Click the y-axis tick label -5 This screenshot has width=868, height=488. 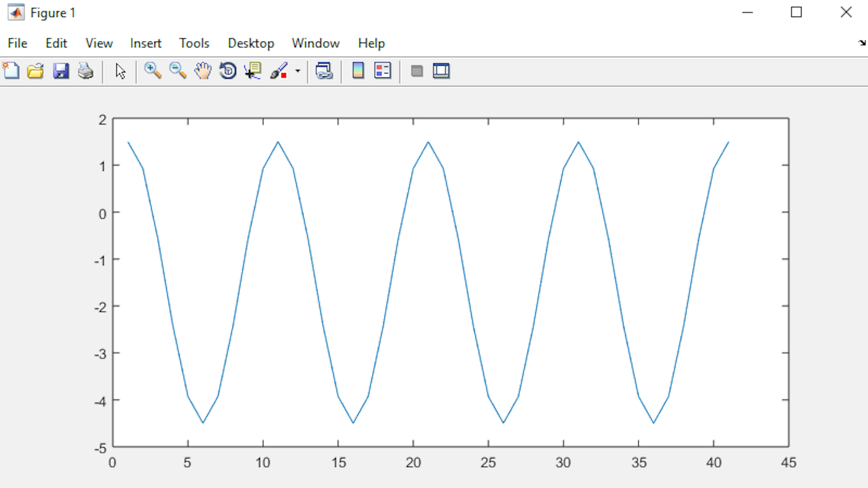pyautogui.click(x=101, y=449)
